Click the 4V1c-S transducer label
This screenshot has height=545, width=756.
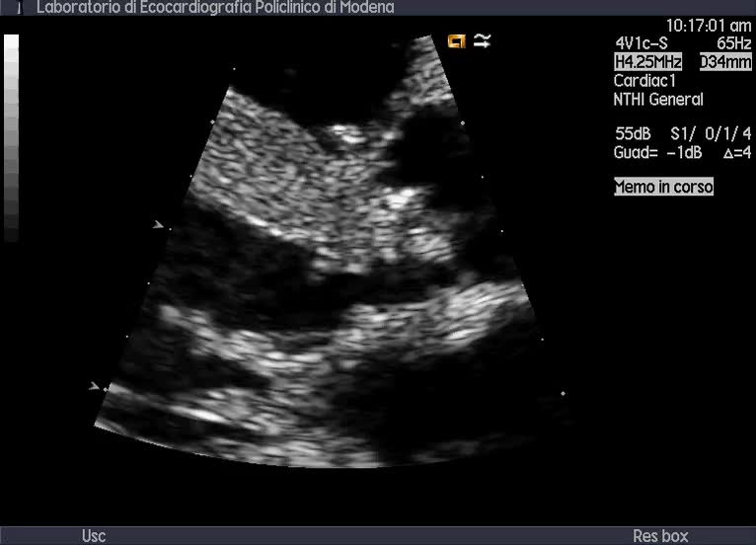point(640,43)
